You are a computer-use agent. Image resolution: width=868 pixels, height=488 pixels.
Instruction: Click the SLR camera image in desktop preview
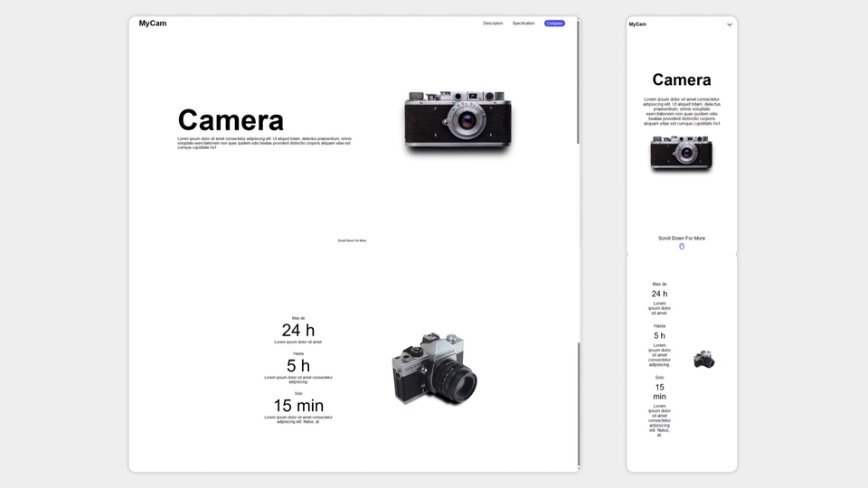coord(435,369)
